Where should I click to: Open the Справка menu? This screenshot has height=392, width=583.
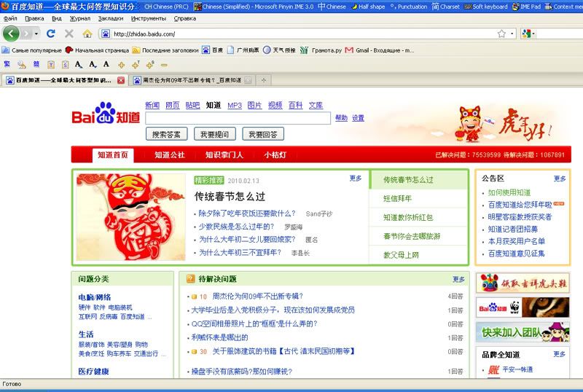(x=185, y=18)
